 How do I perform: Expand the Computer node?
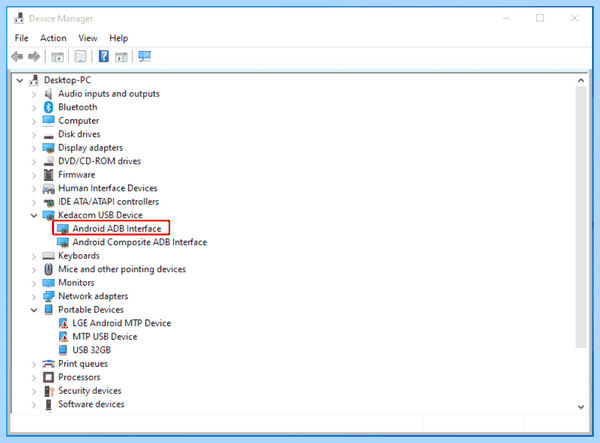pyautogui.click(x=34, y=121)
